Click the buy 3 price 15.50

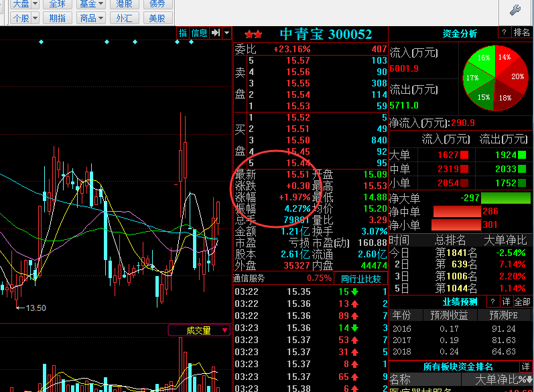[x=298, y=140]
